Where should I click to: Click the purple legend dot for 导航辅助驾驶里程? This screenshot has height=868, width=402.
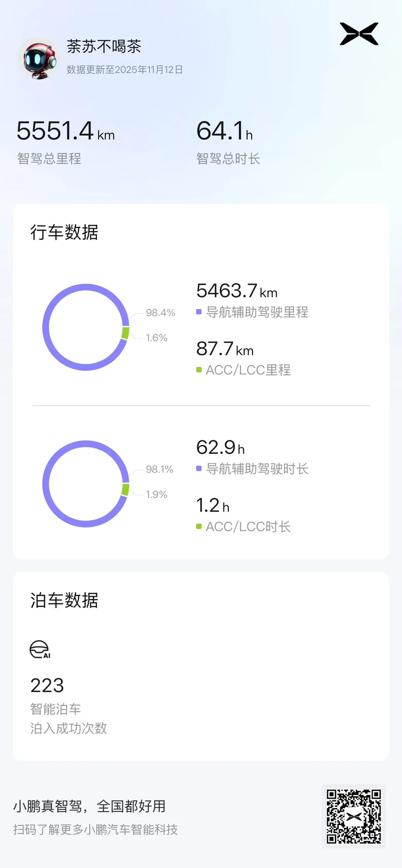[199, 312]
